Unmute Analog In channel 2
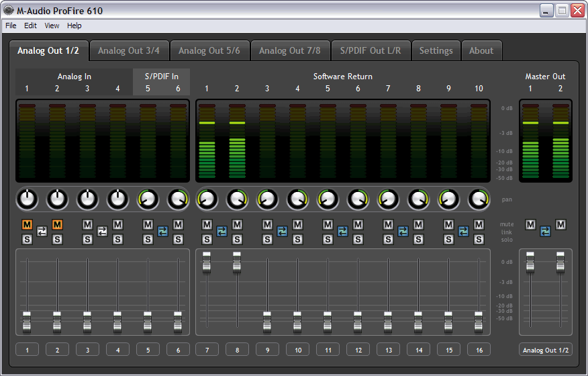 (x=57, y=225)
